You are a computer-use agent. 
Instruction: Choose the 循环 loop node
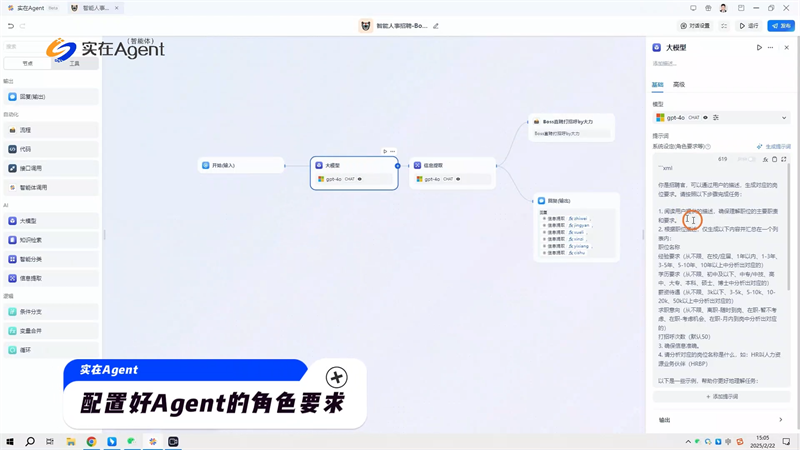point(26,350)
